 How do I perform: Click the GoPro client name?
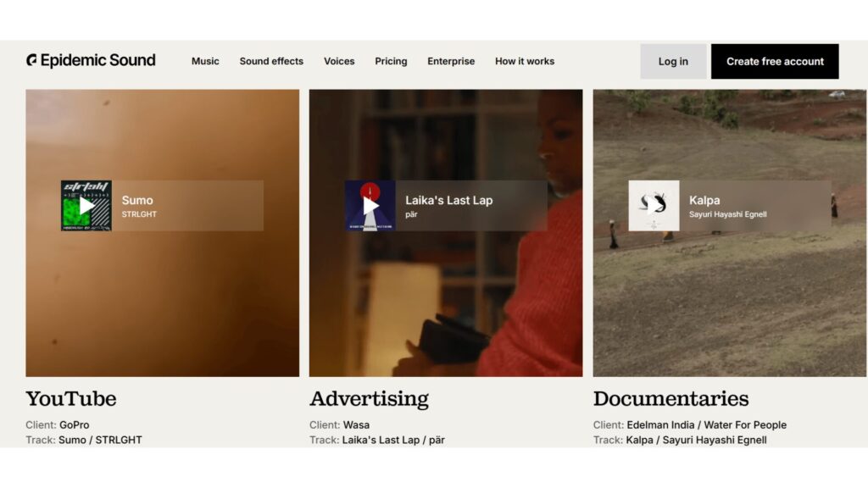click(75, 425)
